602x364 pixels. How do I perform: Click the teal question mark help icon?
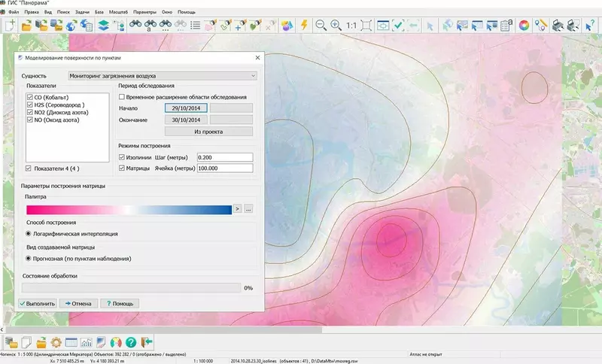[x=131, y=343]
